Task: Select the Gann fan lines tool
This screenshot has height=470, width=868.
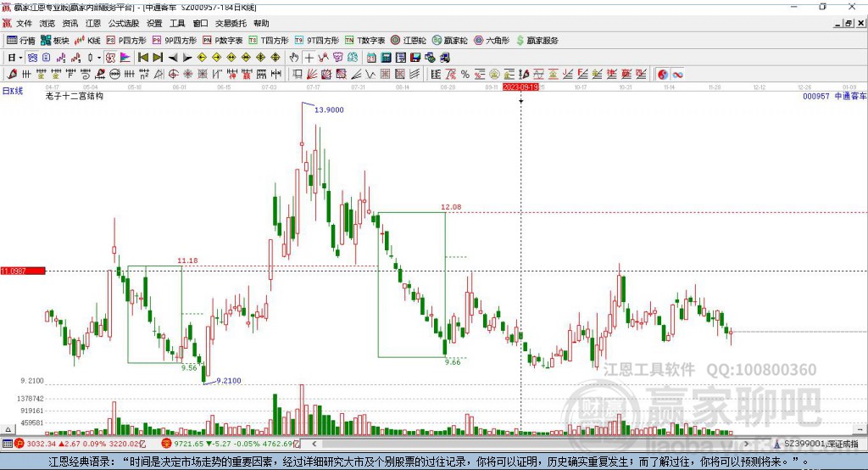Action: tap(312, 75)
